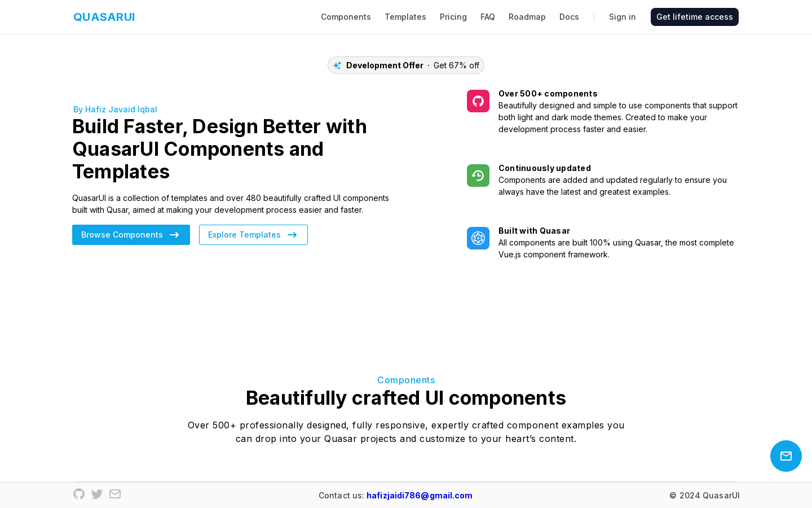This screenshot has height=508, width=812.
Task: Click the Explore Templates button
Action: (x=253, y=235)
